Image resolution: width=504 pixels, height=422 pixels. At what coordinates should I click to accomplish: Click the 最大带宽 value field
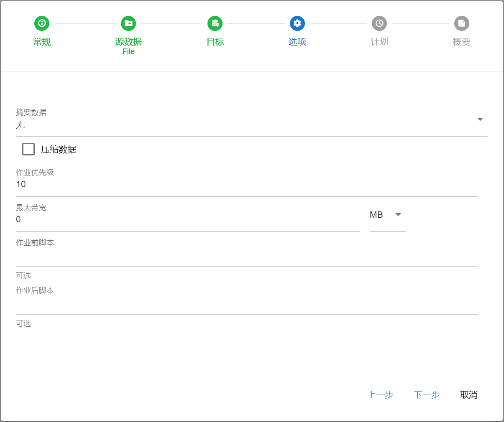point(187,219)
